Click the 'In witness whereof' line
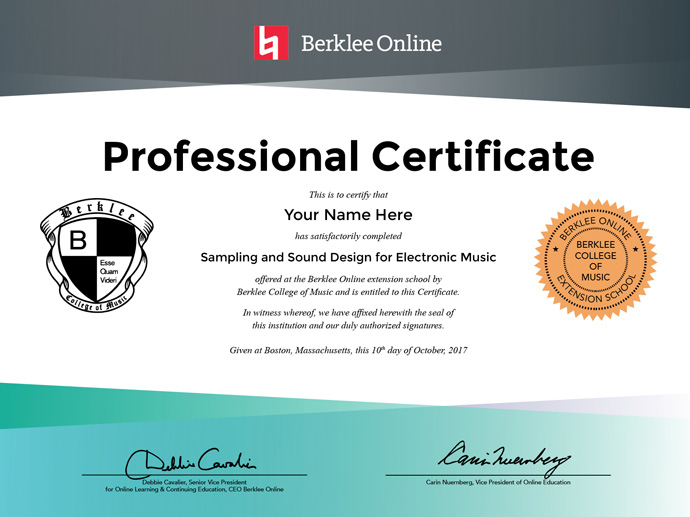Screen dimensions: 690x517 [348, 313]
